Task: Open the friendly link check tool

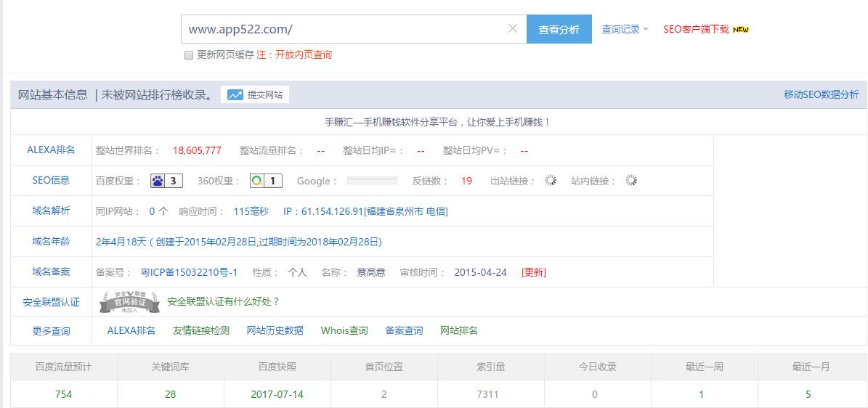Action: tap(201, 331)
